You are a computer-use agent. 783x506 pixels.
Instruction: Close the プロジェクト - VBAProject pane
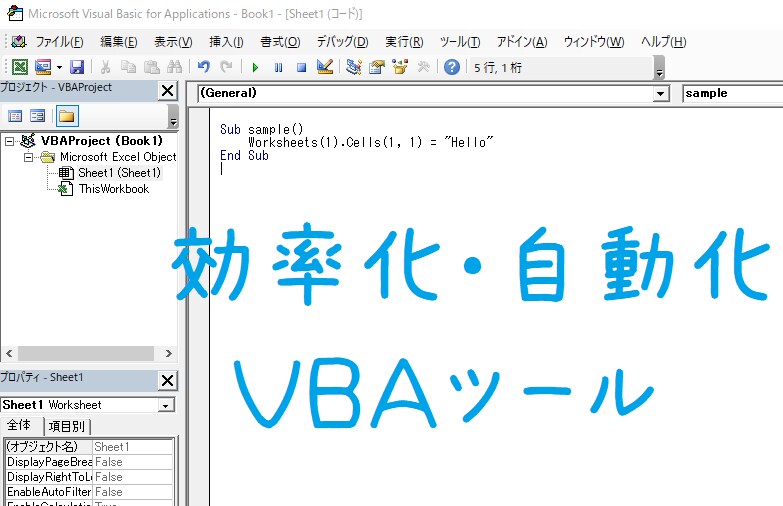168,90
